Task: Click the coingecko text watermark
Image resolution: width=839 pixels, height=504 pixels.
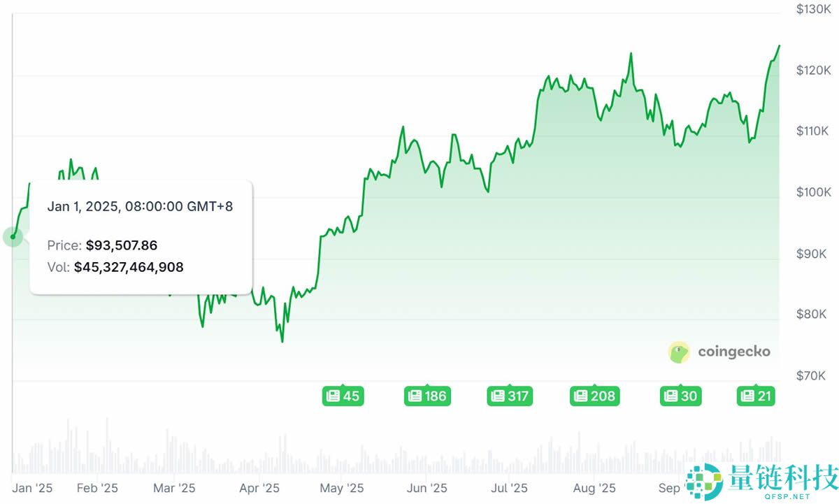Action: (734, 352)
